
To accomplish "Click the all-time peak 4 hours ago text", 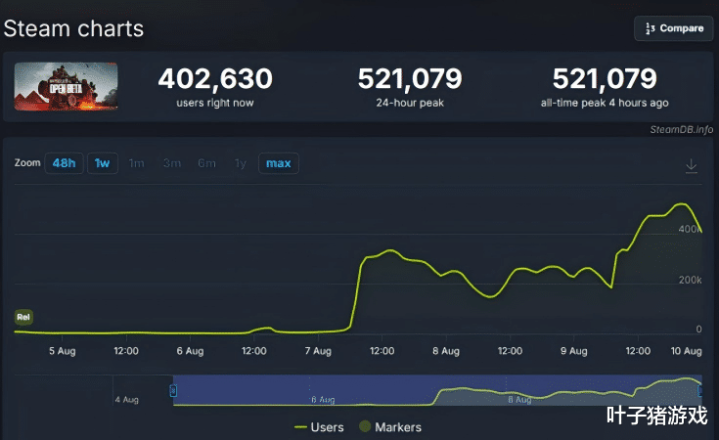I will click(x=604, y=103).
